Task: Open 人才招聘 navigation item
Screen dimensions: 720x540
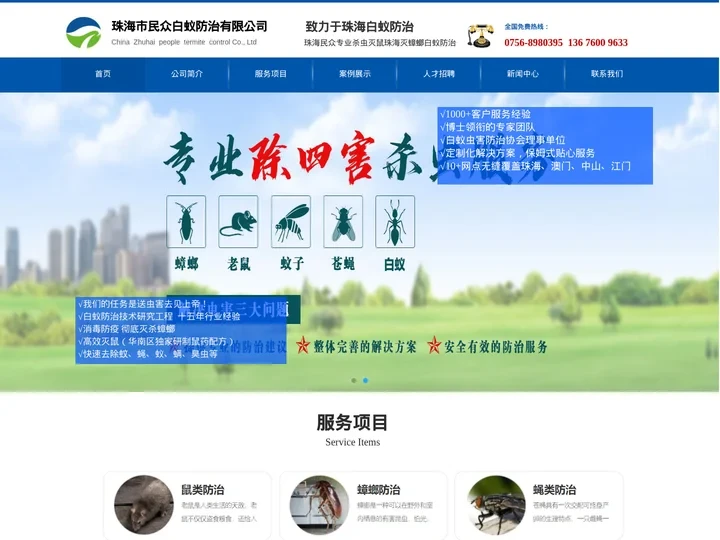Action: click(x=439, y=74)
